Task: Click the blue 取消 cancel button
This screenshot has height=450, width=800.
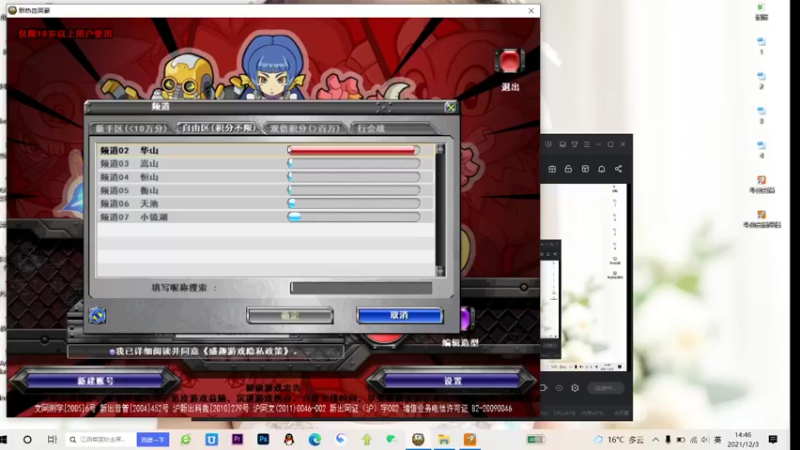Action: pyautogui.click(x=399, y=316)
